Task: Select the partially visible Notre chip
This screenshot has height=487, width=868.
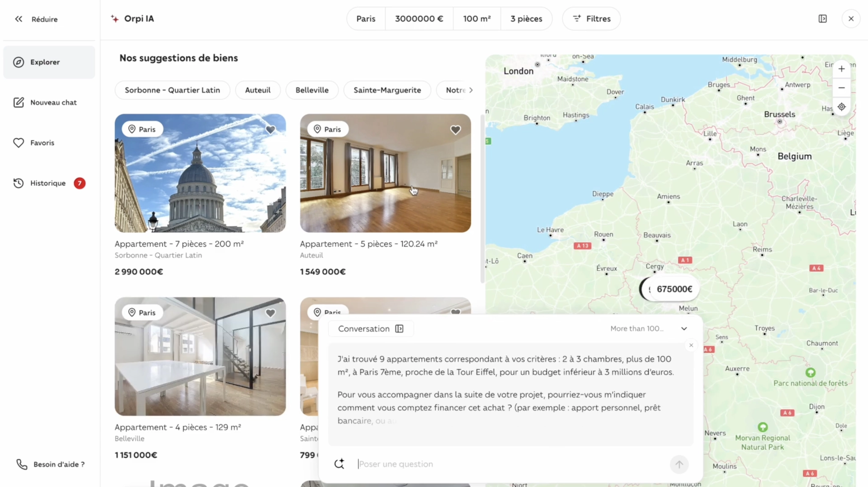Action: click(456, 90)
